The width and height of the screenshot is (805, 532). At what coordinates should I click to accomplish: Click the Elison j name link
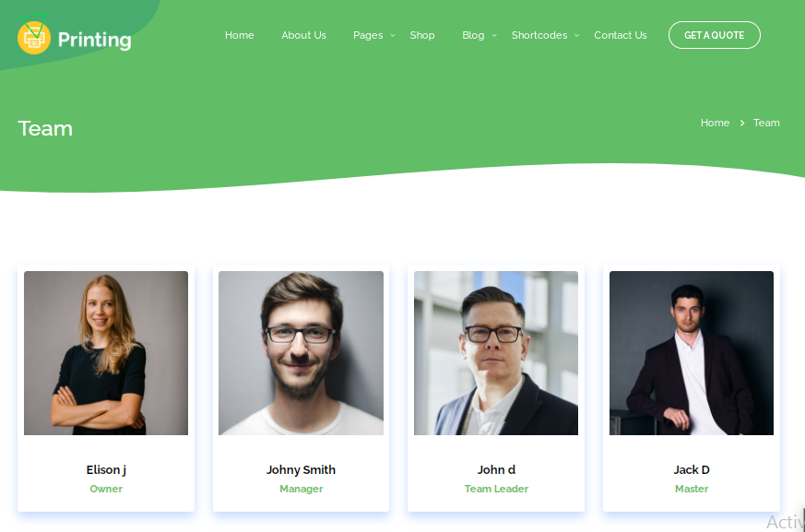(106, 470)
